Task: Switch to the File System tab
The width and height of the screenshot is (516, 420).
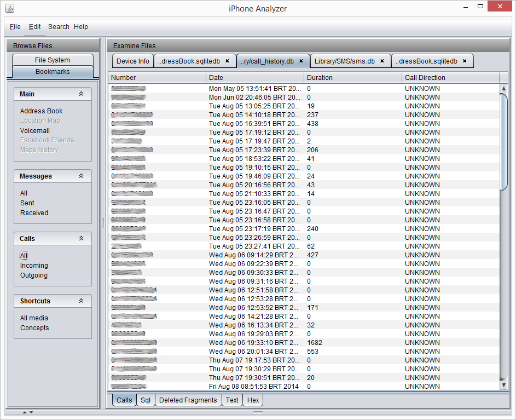Action: tap(53, 60)
